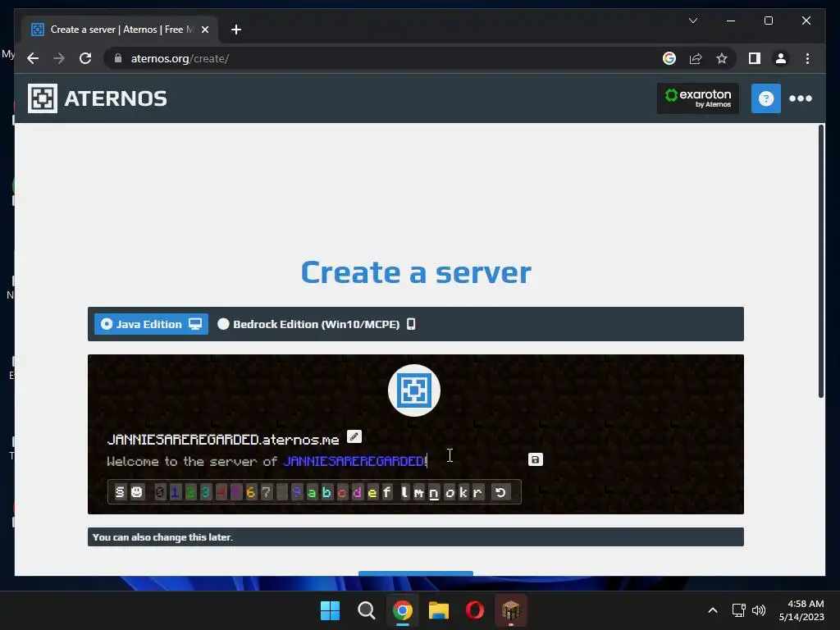Show hidden system tray icons
Screen dimensions: 840x630
click(713, 610)
